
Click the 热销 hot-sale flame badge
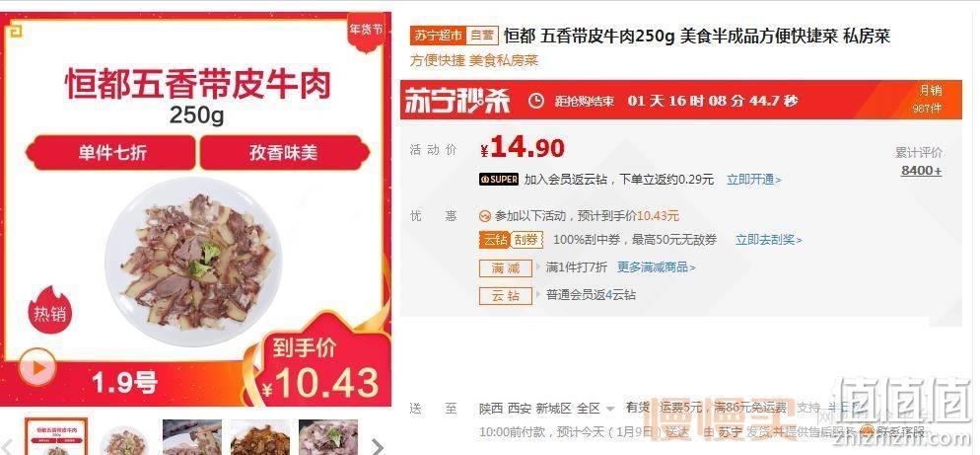[50, 309]
